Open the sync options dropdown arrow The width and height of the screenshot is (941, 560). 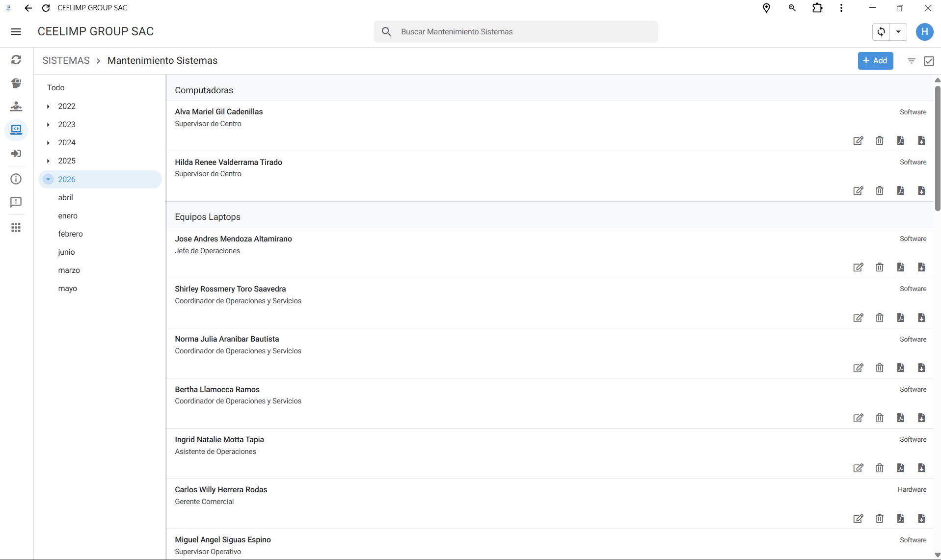pyautogui.click(x=898, y=32)
